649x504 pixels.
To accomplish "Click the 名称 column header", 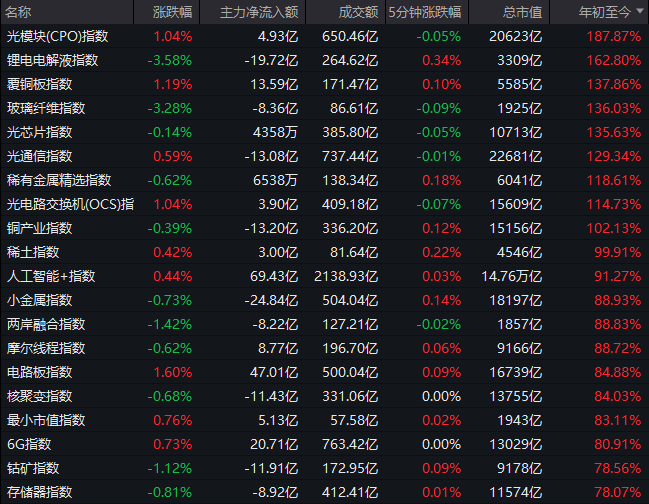I will point(19,12).
